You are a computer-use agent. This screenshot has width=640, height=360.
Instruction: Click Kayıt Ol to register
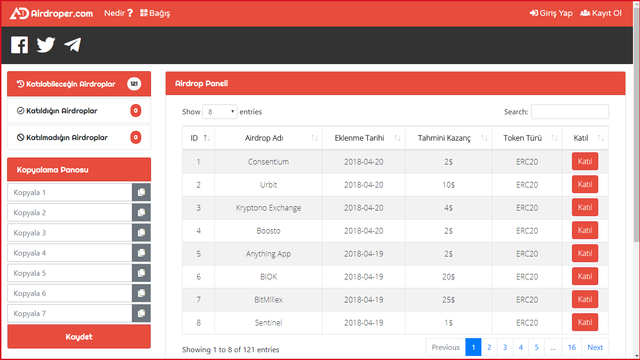click(601, 13)
